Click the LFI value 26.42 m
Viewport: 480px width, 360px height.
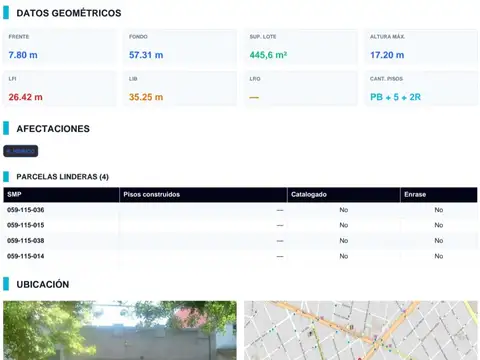pyautogui.click(x=25, y=97)
